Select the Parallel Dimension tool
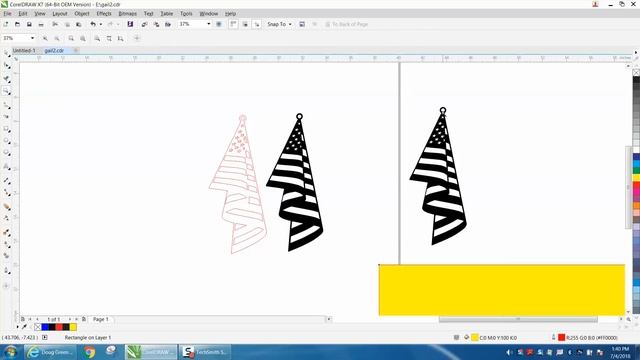Image resolution: width=640 pixels, height=360 pixels. (7, 180)
